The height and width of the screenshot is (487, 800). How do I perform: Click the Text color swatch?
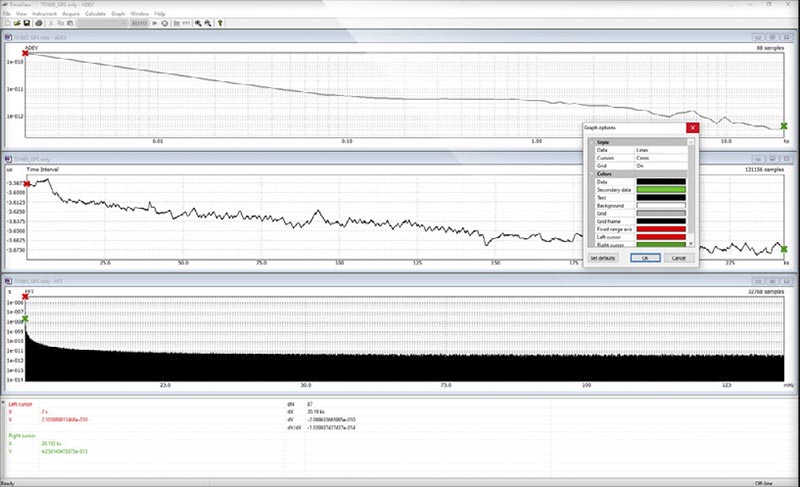tap(661, 197)
